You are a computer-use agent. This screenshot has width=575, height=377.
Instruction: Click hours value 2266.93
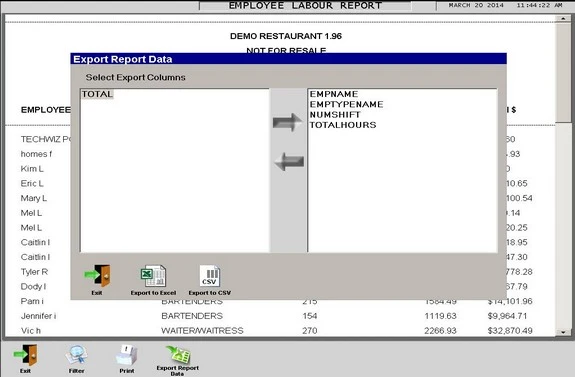(x=440, y=330)
